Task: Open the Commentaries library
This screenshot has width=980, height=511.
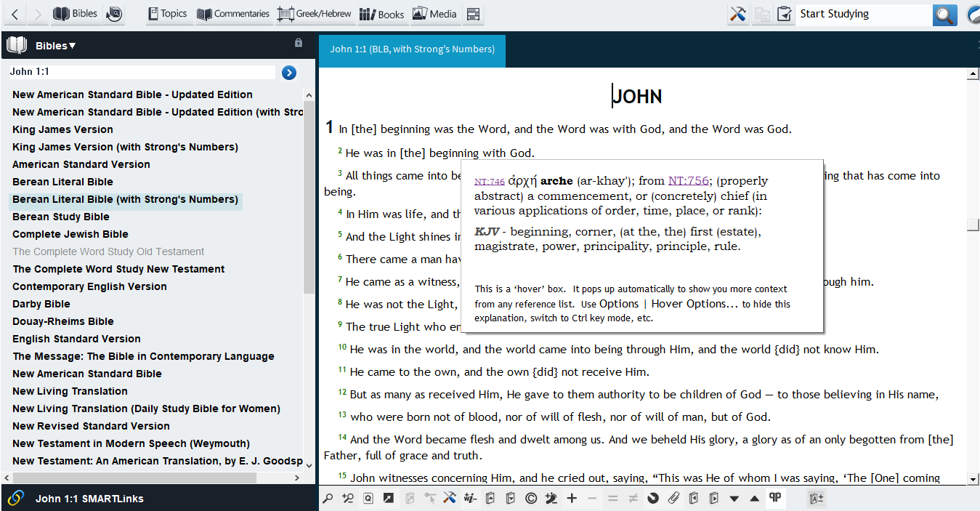Action: pyautogui.click(x=233, y=14)
